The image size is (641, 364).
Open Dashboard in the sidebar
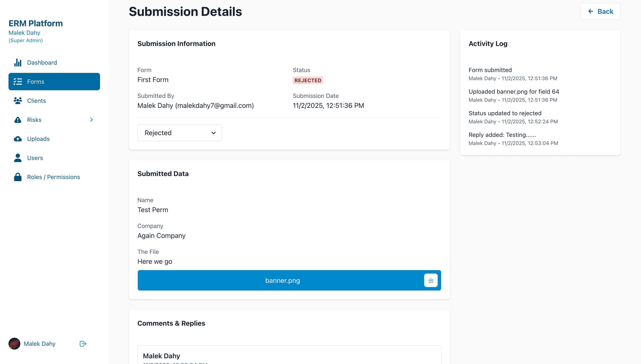(54, 63)
